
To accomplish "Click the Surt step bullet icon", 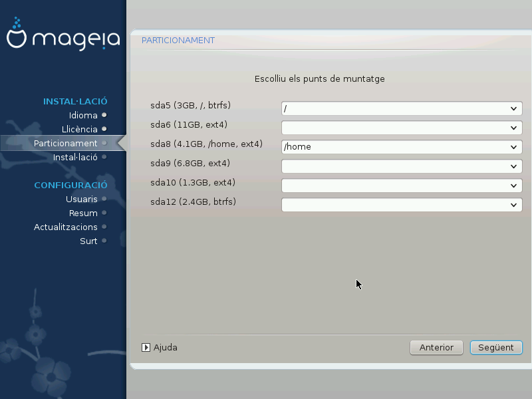I will click(104, 241).
